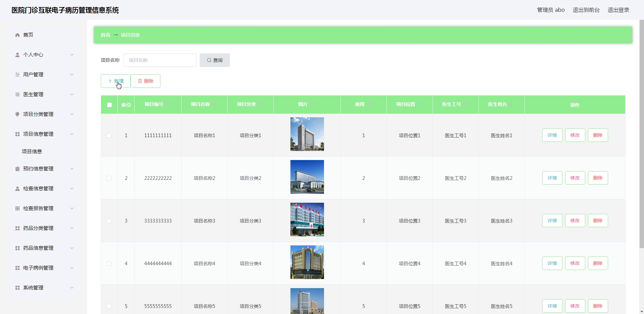
Task: Click 退出登录 in the top bar
Action: tap(618, 10)
